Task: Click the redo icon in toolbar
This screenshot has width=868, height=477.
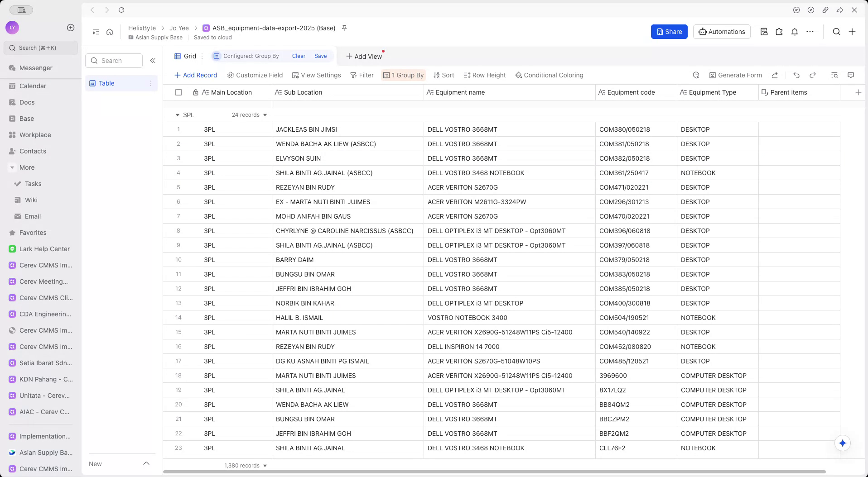Action: point(813,75)
